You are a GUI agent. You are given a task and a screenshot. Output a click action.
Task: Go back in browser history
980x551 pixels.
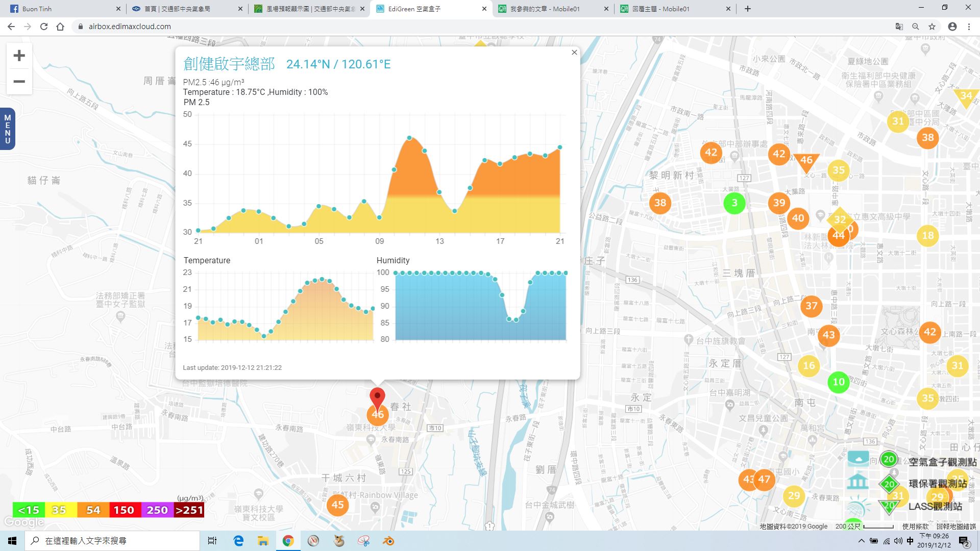pos(11,27)
